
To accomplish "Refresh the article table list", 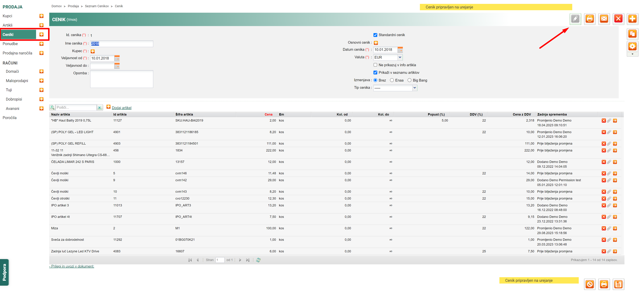I will point(258,260).
